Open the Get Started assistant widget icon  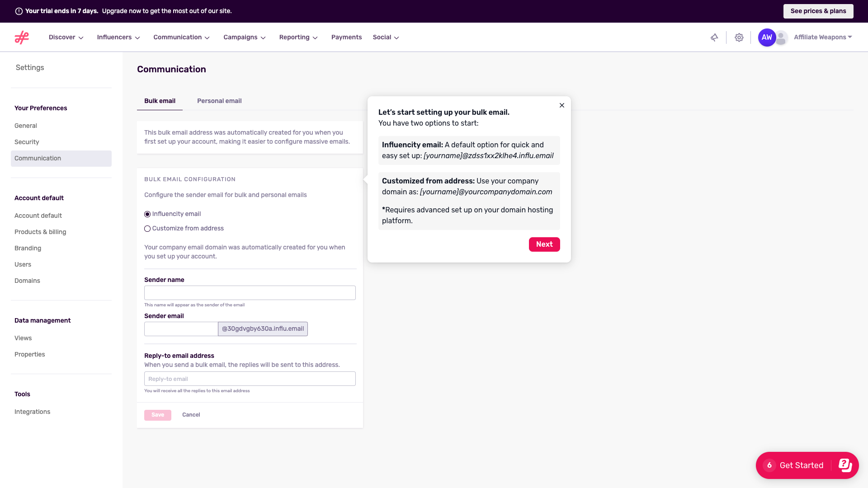click(844, 465)
